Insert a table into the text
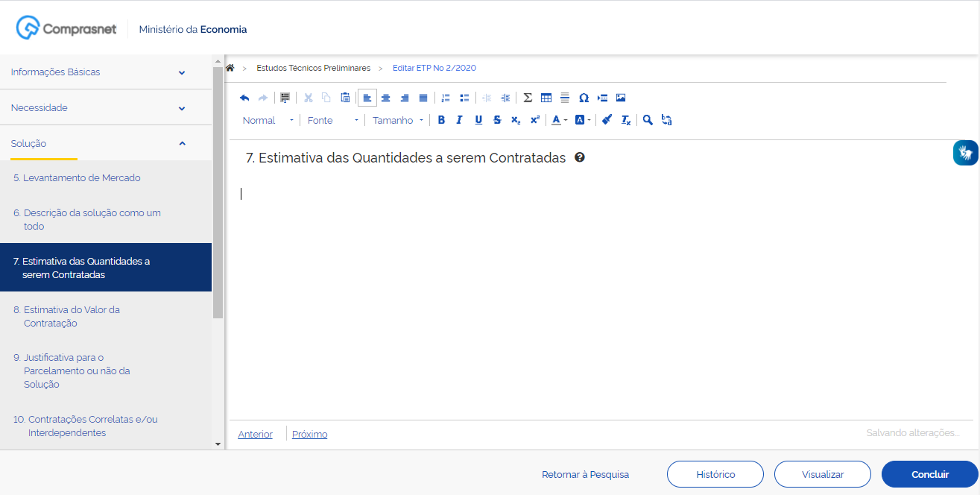 coord(546,97)
